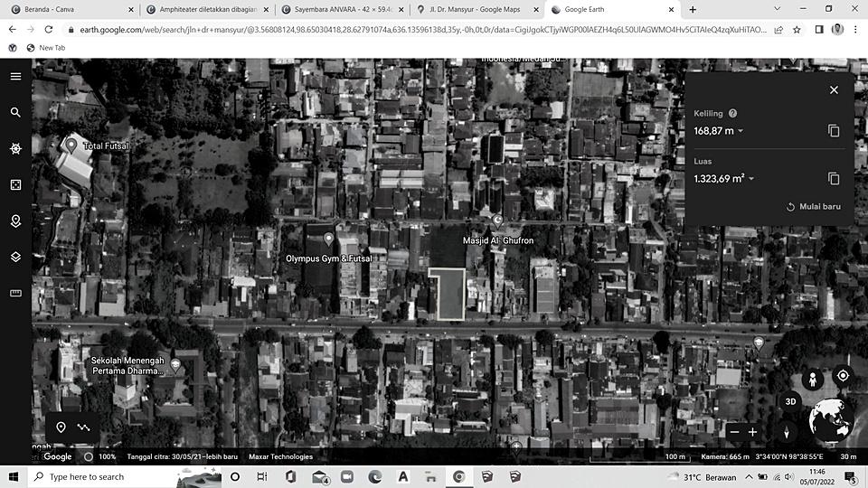
Task: Draw a line or shape tool
Action: 83,427
